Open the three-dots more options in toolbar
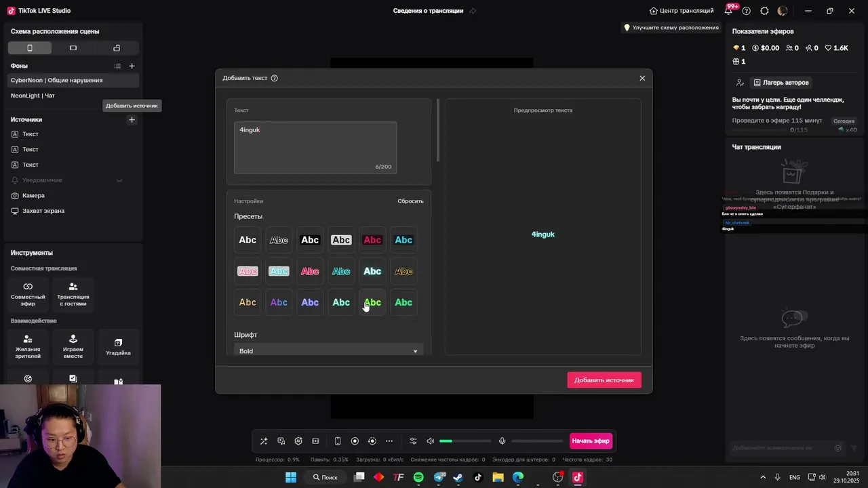The image size is (868, 488). pos(389,441)
